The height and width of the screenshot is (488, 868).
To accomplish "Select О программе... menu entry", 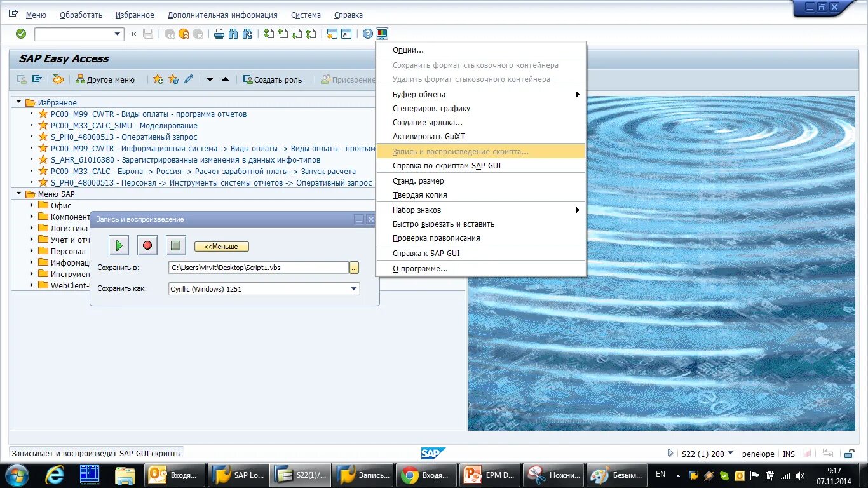I will (480, 269).
